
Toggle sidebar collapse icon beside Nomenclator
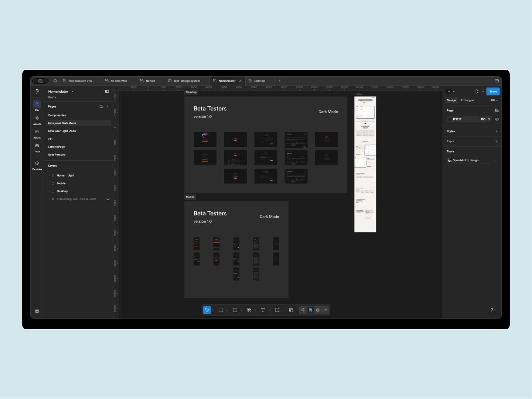(x=107, y=92)
